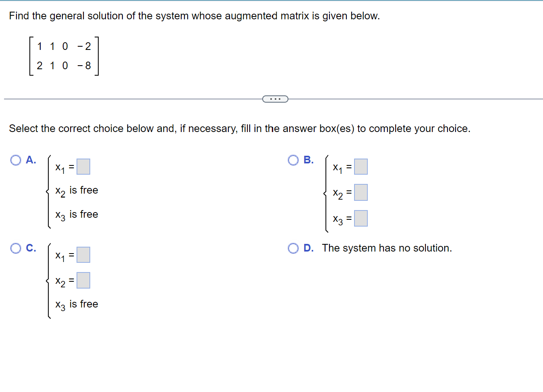Click the x1 answer box in choice C
The image size is (543, 392).
(x=83, y=254)
